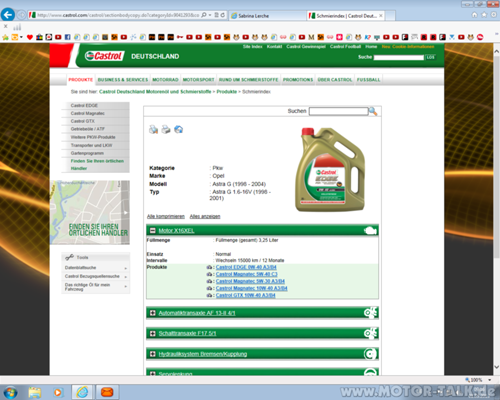Click the engine icon on Motor X16XEL bar
Viewport: 500px width, 400px height.
pos(370,230)
